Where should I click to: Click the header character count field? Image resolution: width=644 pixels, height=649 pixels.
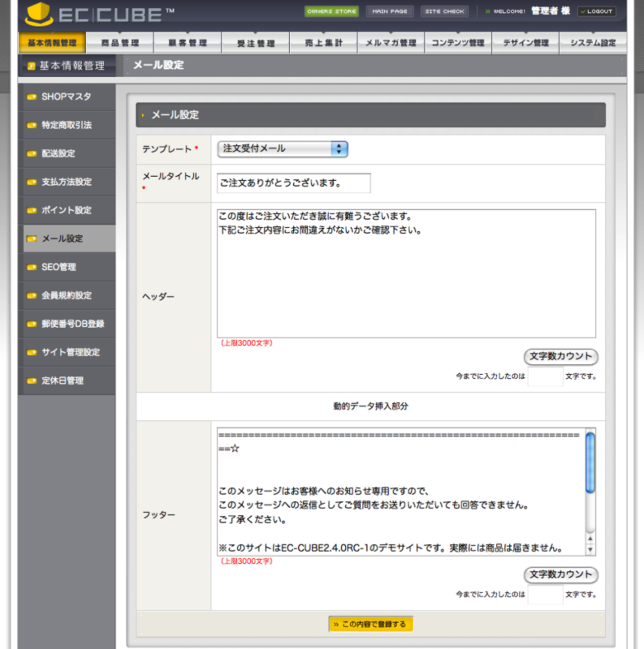pos(545,377)
